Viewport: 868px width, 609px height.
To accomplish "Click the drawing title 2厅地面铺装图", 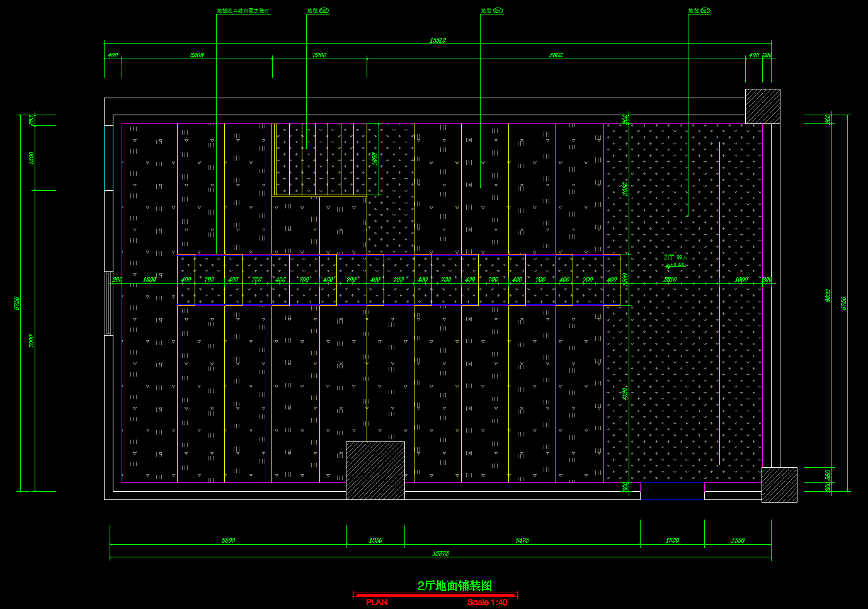I will 455,586.
